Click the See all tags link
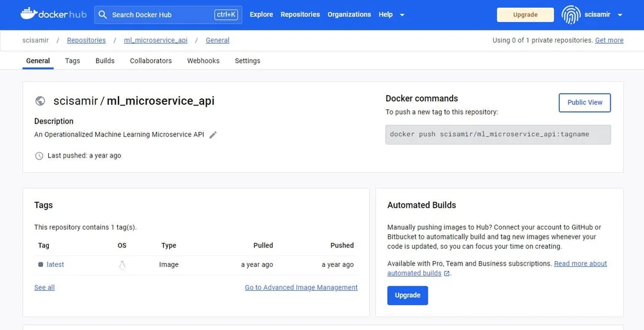 click(x=44, y=288)
